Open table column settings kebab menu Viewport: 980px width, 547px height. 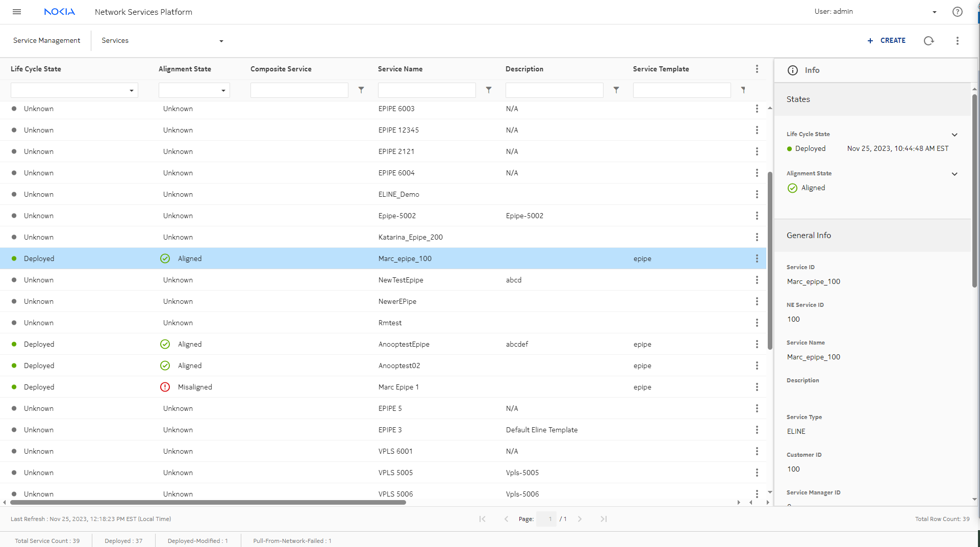pos(757,69)
